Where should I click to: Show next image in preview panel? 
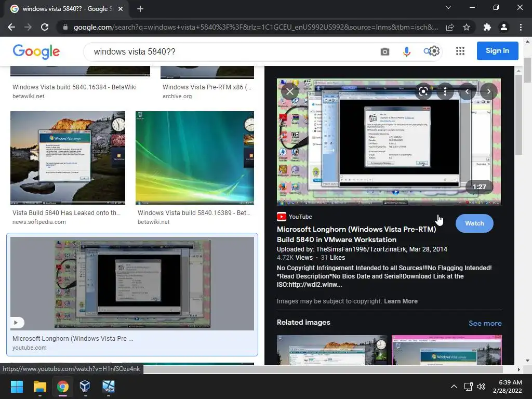488,91
